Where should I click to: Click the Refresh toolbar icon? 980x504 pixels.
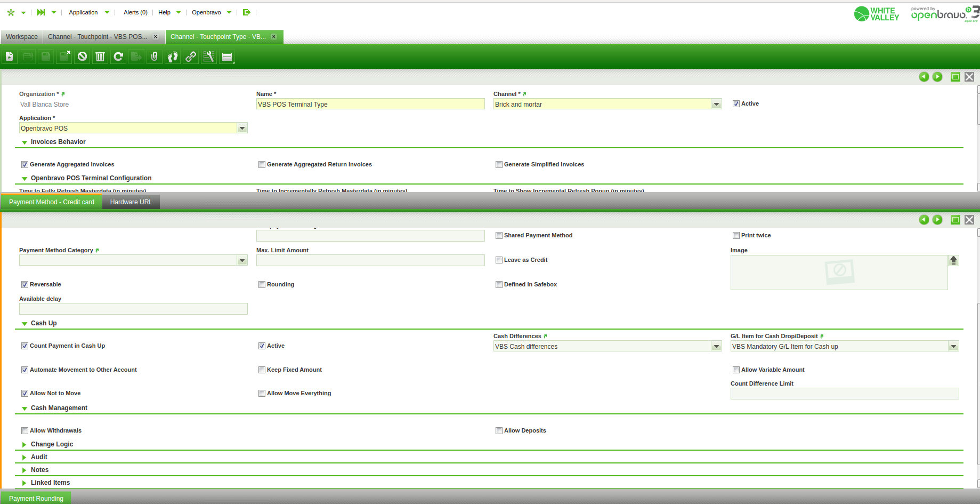pyautogui.click(x=118, y=57)
